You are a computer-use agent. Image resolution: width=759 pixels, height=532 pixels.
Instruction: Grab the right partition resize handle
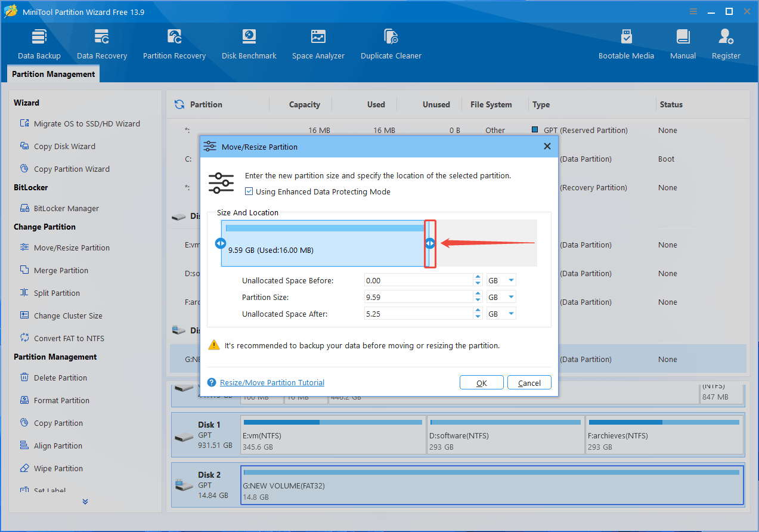pos(430,243)
